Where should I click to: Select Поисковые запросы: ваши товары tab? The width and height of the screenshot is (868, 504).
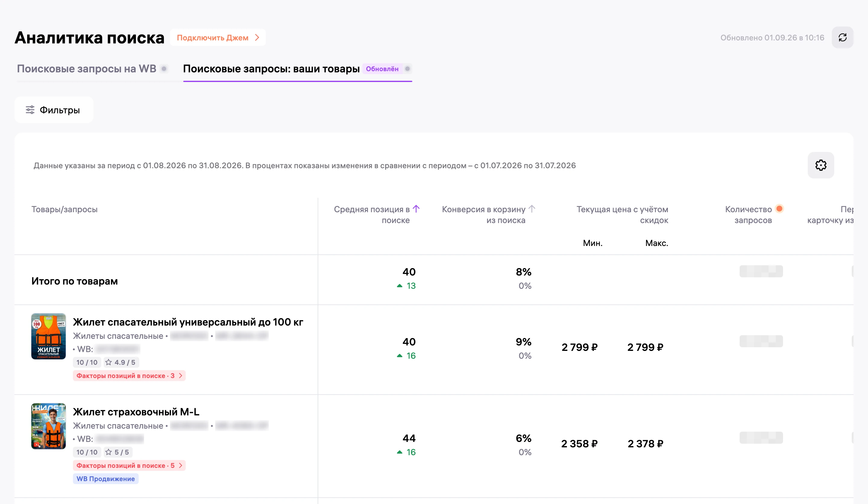[x=271, y=68]
